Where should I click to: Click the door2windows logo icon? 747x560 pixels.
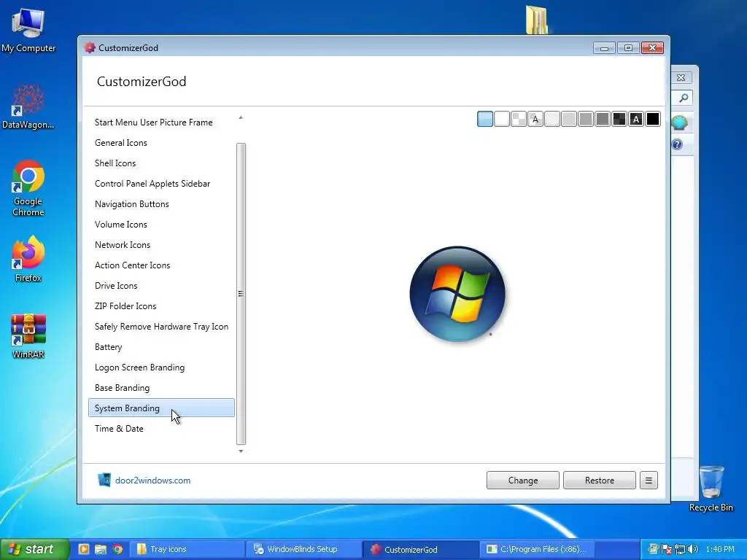pyautogui.click(x=104, y=480)
